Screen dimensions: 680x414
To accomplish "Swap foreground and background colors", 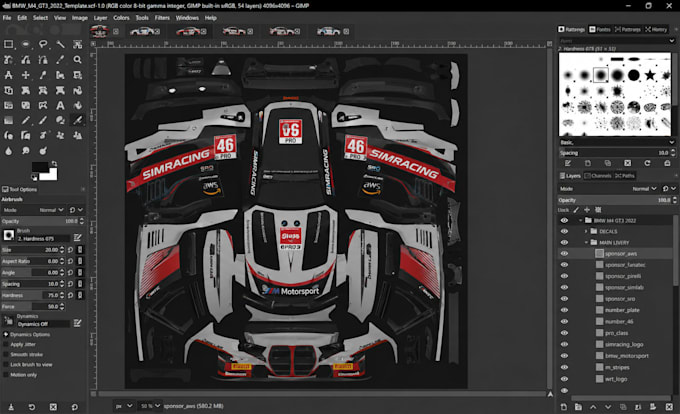I will tap(54, 163).
